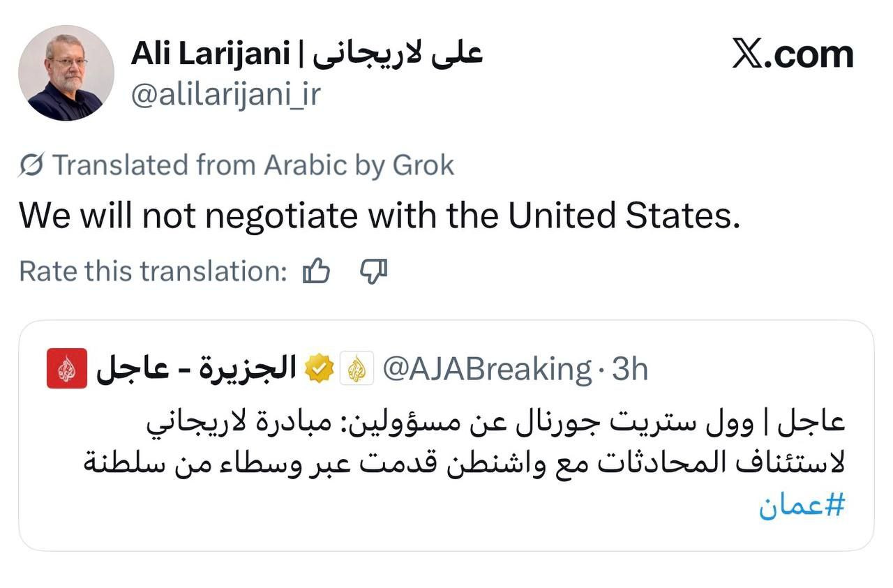The height and width of the screenshot is (588, 893).
Task: Click Ali Larijani's profile avatar photo
Action: point(66,73)
